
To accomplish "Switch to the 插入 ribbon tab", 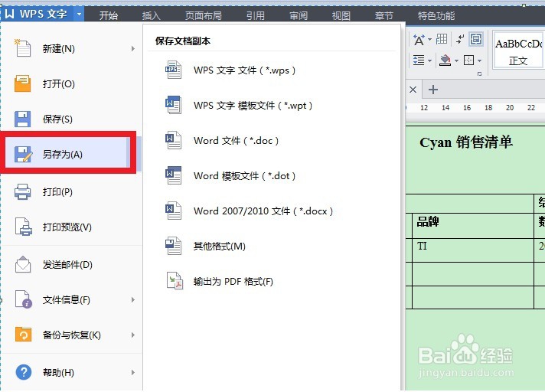I will click(x=152, y=15).
